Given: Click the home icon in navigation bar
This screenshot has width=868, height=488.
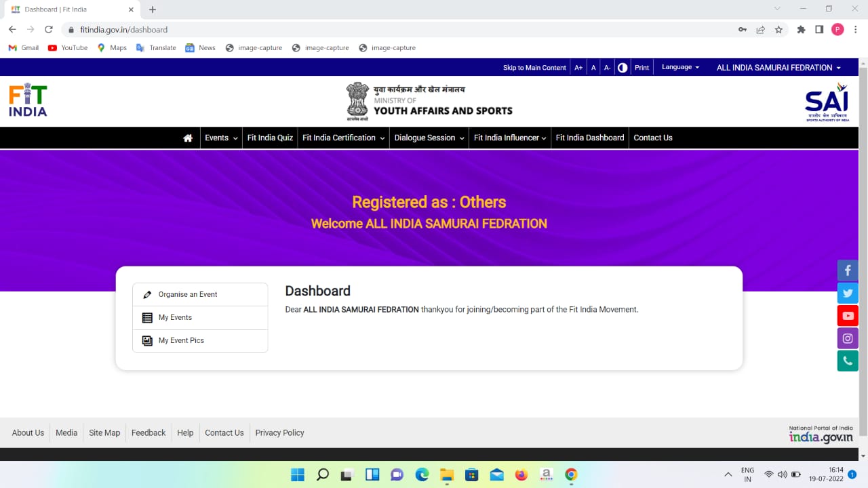Looking at the screenshot, I should [188, 138].
